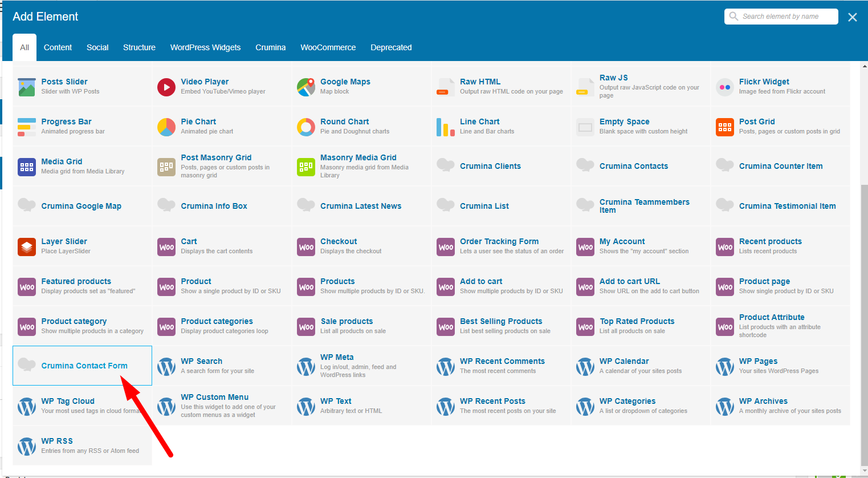Click the green Masonry Media Grid icon
This screenshot has height=478, width=868.
306,167
